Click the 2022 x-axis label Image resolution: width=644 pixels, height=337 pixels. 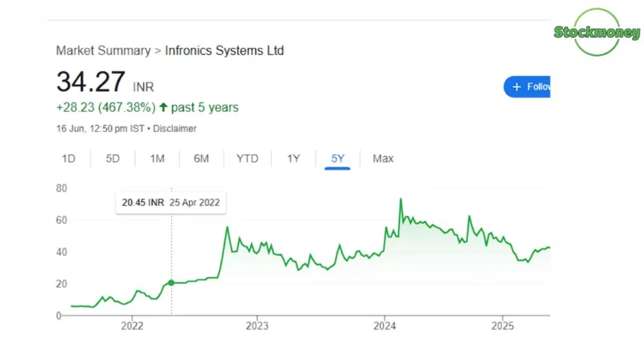click(x=132, y=326)
